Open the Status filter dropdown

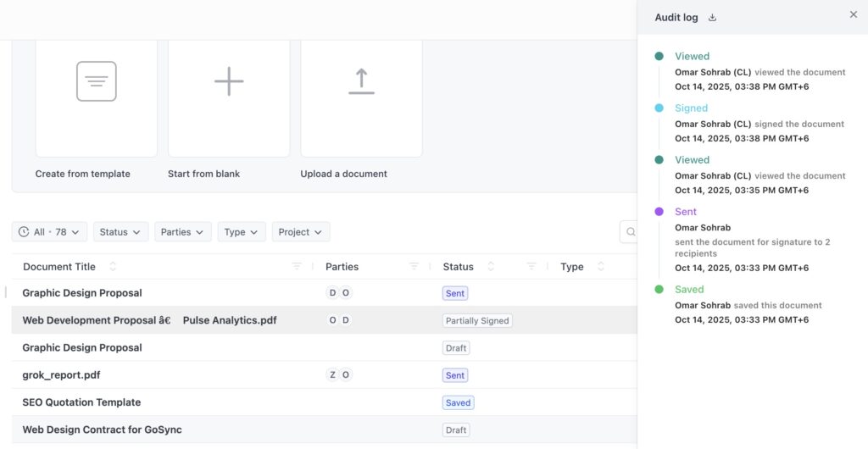coord(120,232)
